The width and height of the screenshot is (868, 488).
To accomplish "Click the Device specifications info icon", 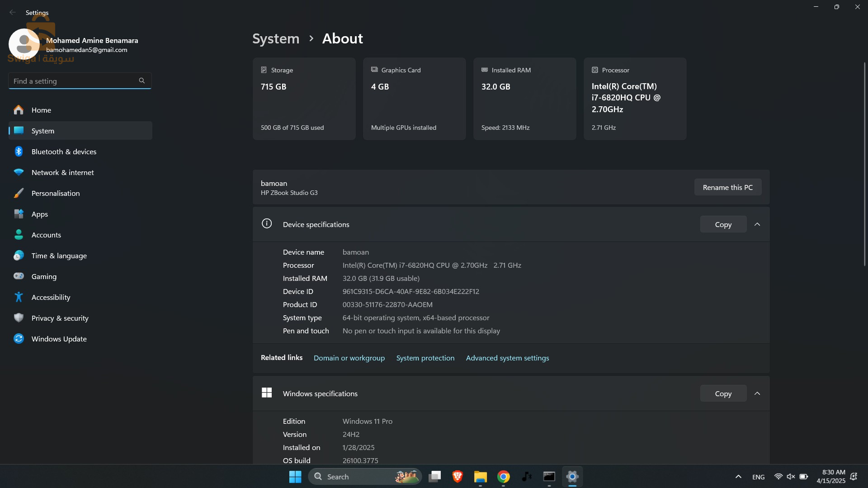I will [267, 223].
